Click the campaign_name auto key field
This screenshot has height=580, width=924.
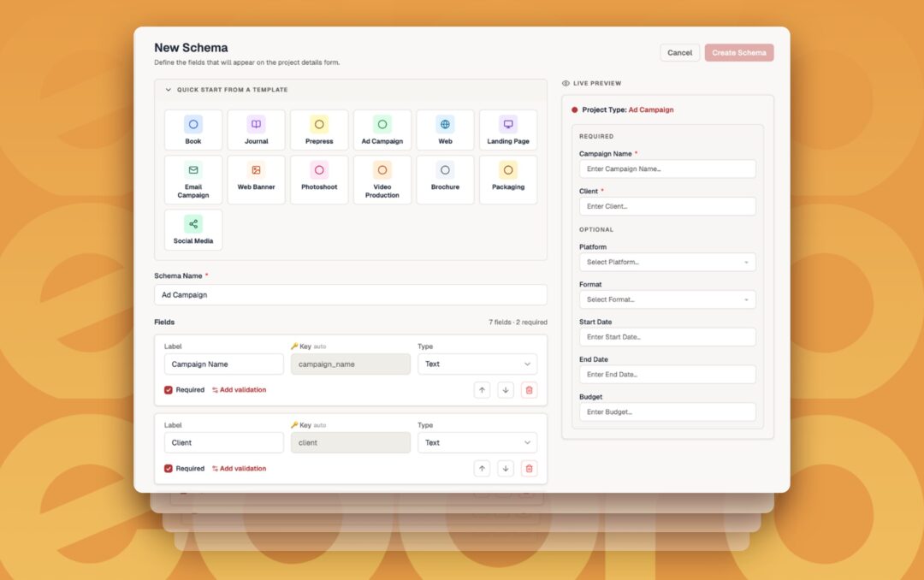(351, 364)
